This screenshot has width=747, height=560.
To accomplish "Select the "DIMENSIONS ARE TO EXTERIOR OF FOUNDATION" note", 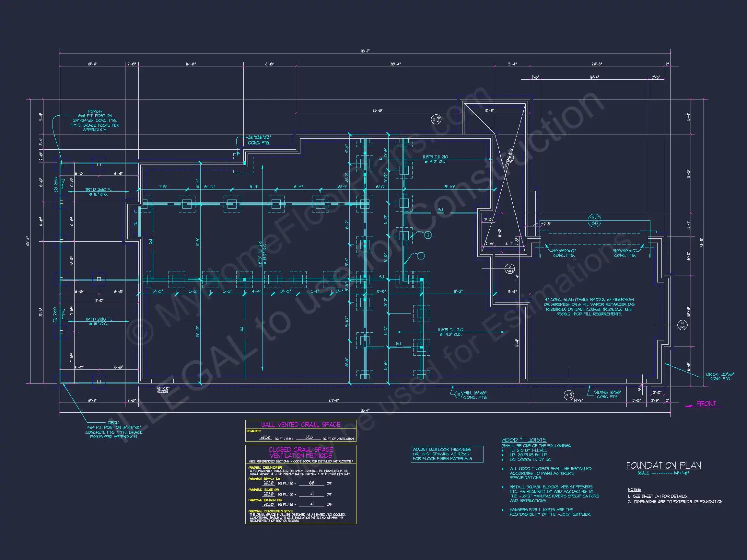I will [x=676, y=502].
